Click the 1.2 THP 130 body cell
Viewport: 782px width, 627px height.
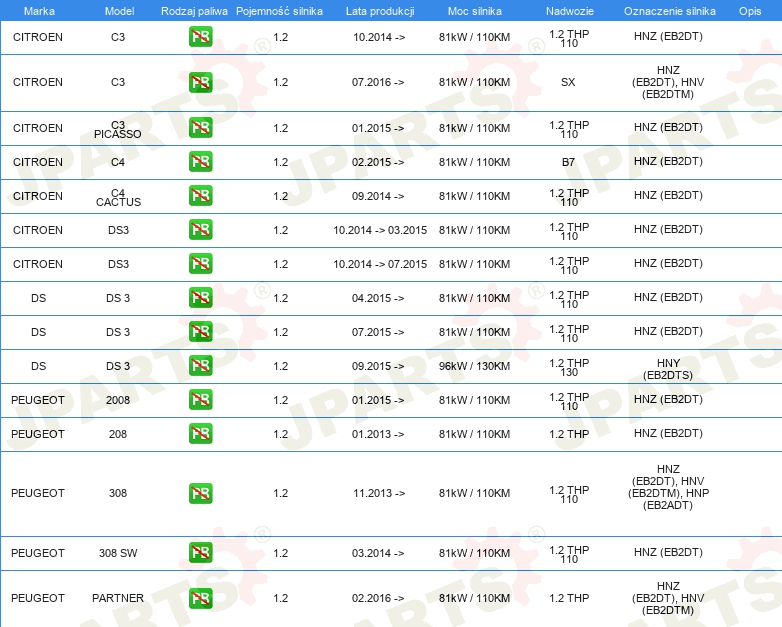[569, 368]
